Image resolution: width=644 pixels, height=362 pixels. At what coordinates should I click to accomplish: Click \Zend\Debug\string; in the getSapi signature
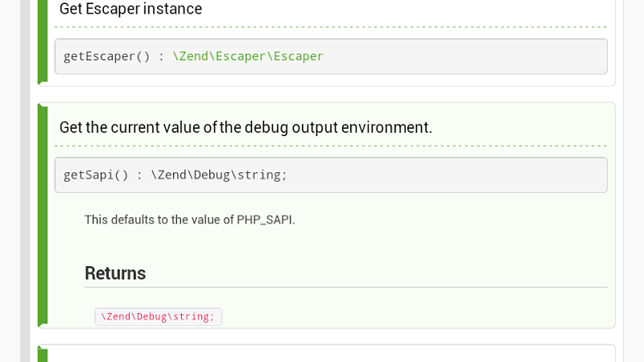click(219, 175)
